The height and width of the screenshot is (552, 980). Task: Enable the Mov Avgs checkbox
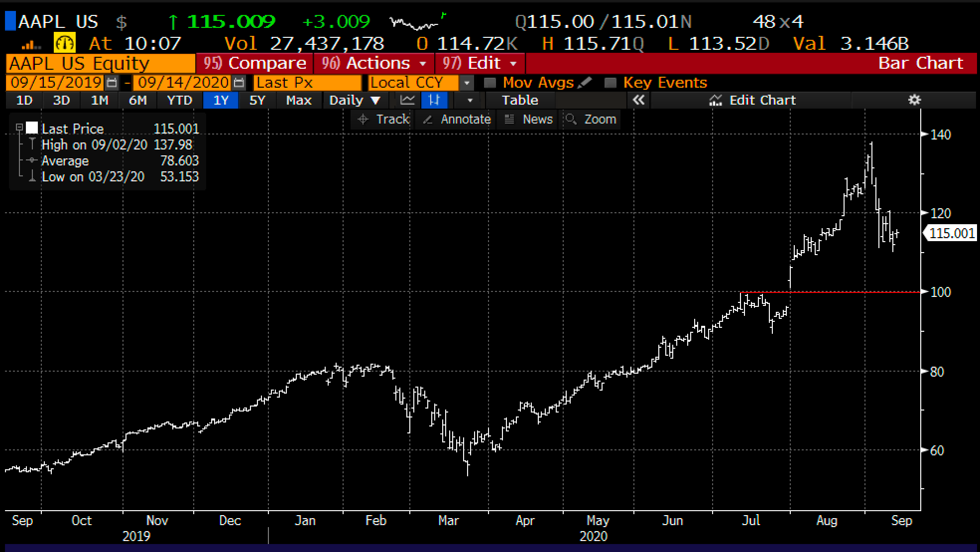point(490,83)
